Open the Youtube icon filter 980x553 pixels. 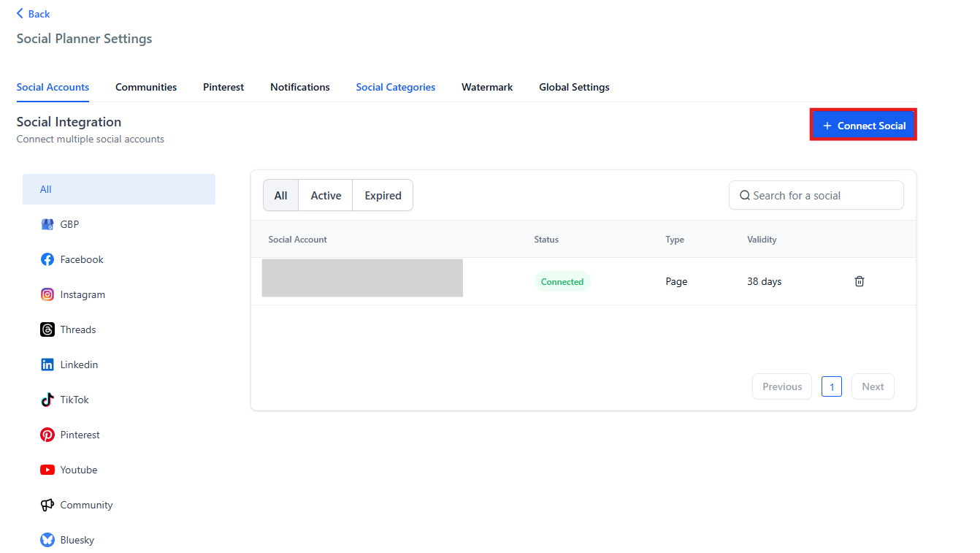pos(47,470)
